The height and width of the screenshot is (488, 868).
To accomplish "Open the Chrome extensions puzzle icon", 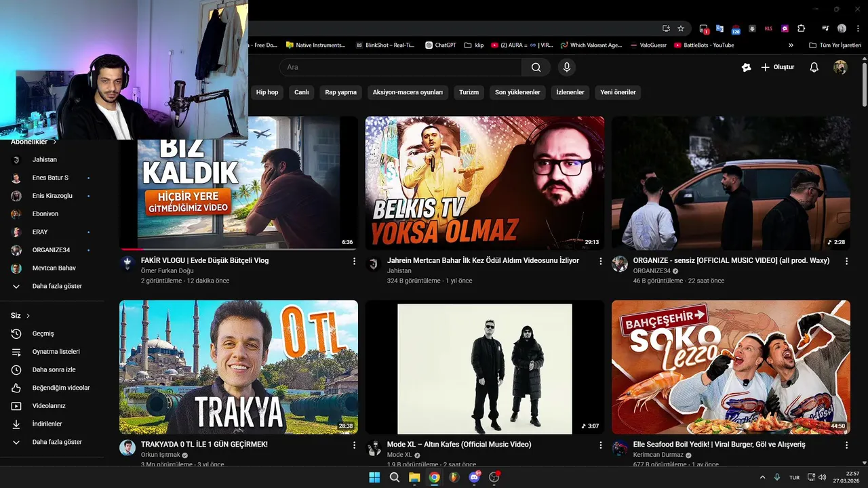I will click(x=802, y=28).
